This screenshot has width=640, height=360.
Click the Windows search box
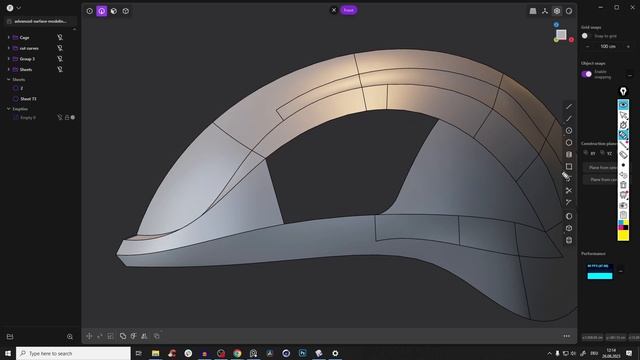click(73, 353)
